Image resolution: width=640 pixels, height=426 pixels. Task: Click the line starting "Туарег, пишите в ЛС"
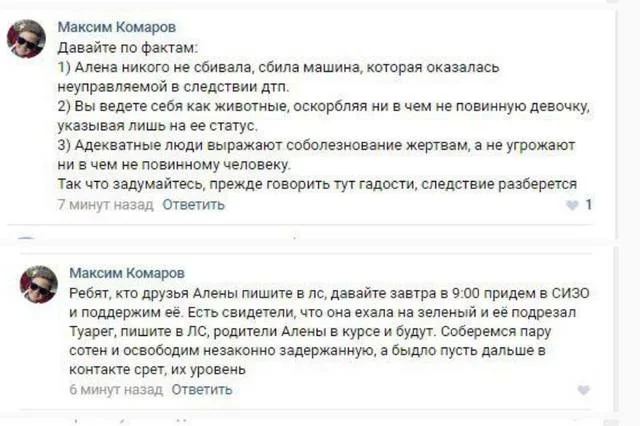300,329
